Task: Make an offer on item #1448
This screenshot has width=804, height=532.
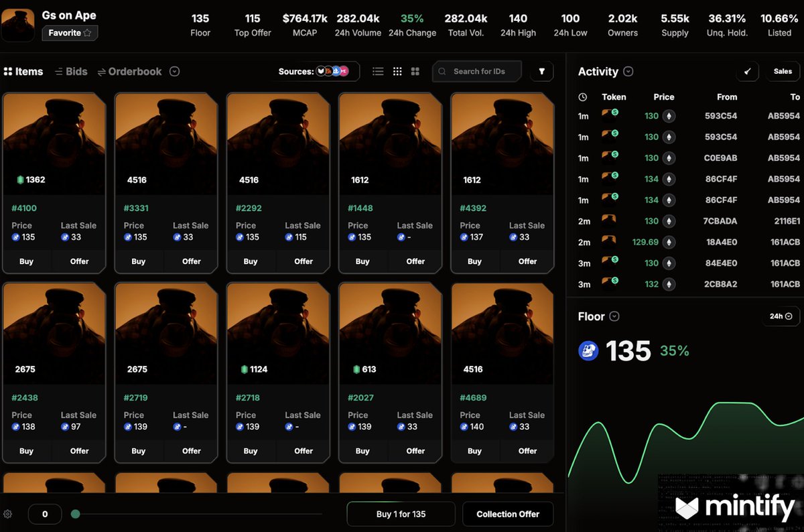Action: pyautogui.click(x=415, y=261)
